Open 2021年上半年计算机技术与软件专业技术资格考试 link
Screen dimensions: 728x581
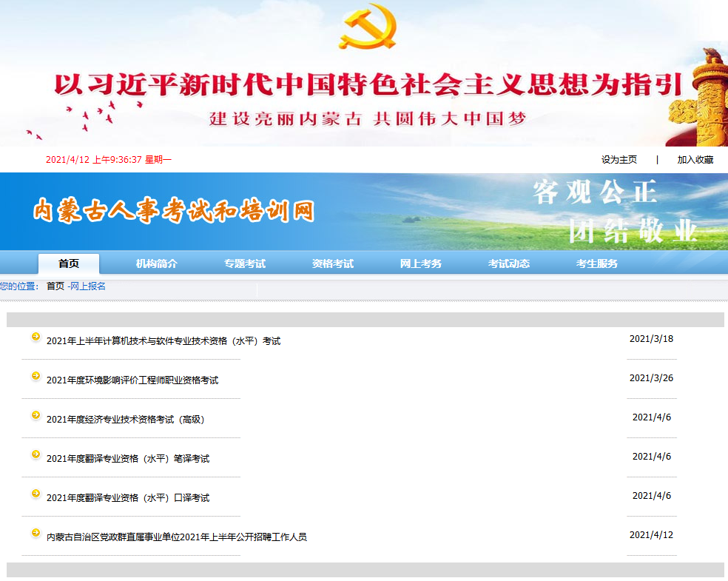pos(164,341)
